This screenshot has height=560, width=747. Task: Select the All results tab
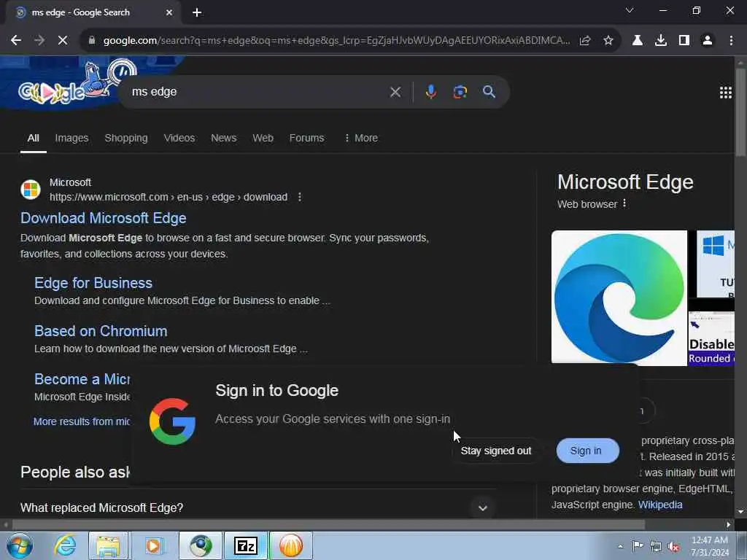point(34,138)
